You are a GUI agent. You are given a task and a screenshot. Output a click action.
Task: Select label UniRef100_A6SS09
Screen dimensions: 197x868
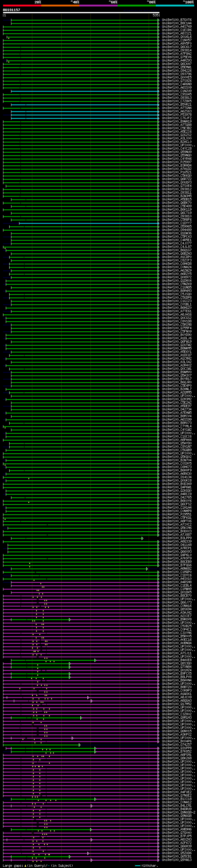(x=176, y=88)
